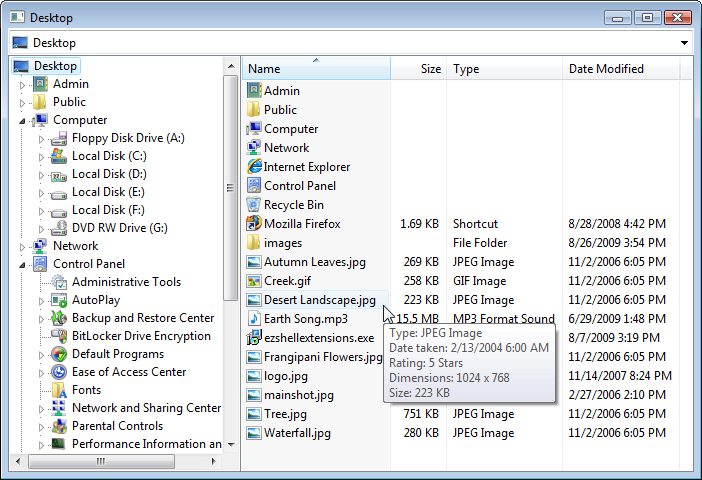Click the MP3 Format Sound type cell
The height and width of the screenshot is (480, 702).
[504, 318]
